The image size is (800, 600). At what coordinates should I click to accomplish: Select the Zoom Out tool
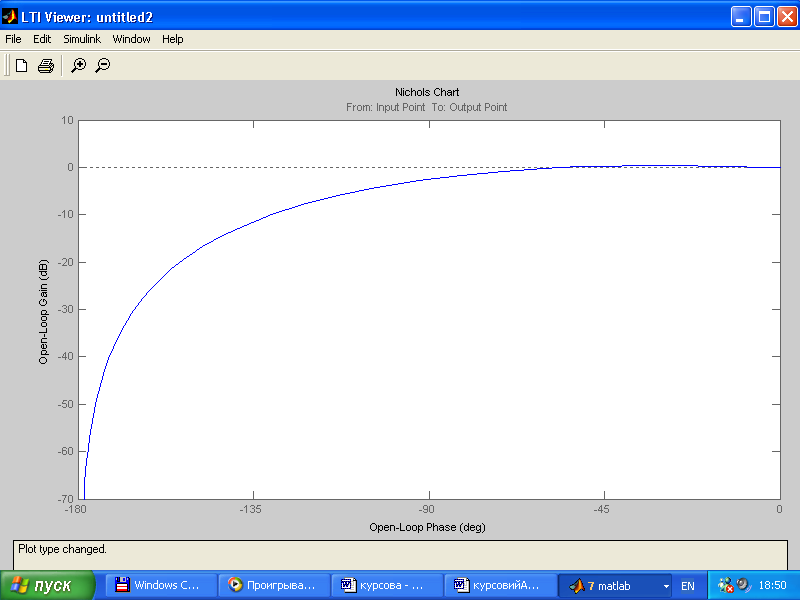click(x=103, y=65)
